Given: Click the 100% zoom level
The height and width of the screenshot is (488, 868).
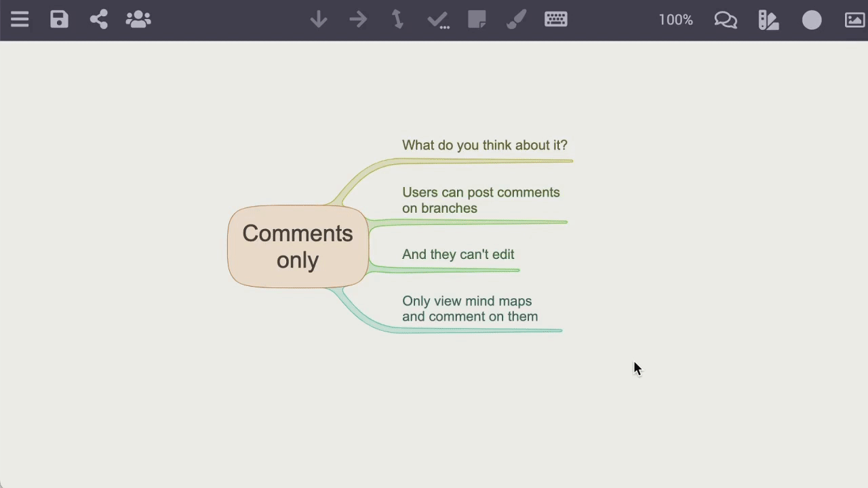Looking at the screenshot, I should point(676,20).
